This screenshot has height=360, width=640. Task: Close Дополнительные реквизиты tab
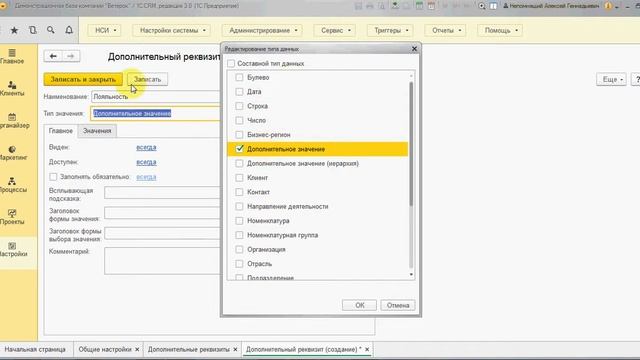pyautogui.click(x=235, y=349)
